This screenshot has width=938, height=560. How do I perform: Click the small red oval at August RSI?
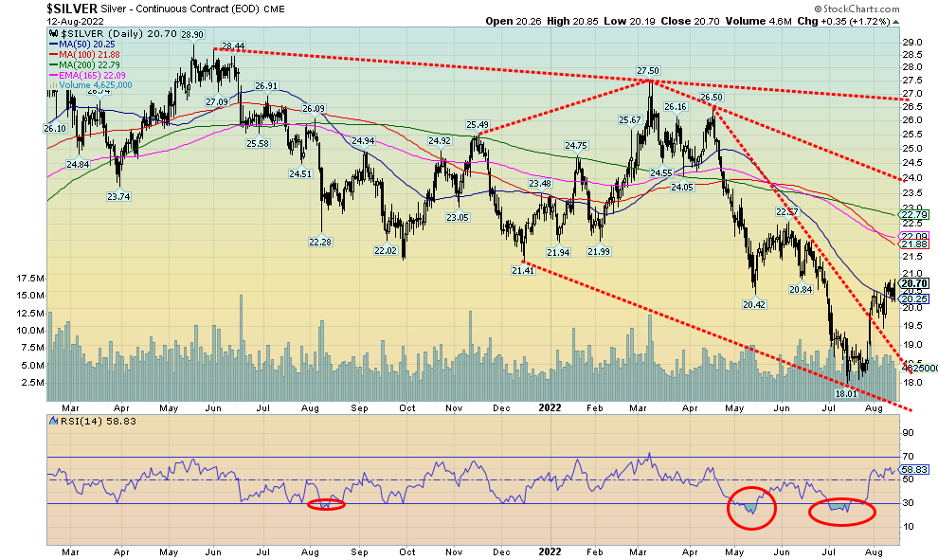326,504
